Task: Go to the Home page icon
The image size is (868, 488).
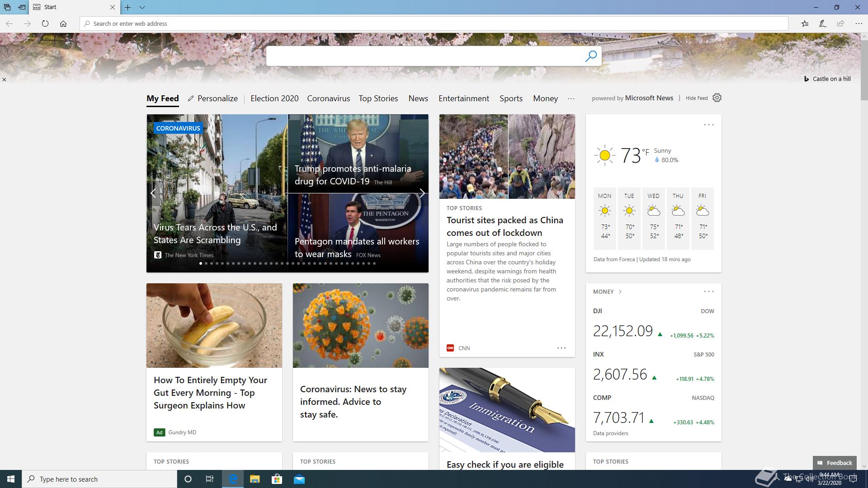Action: click(x=63, y=23)
